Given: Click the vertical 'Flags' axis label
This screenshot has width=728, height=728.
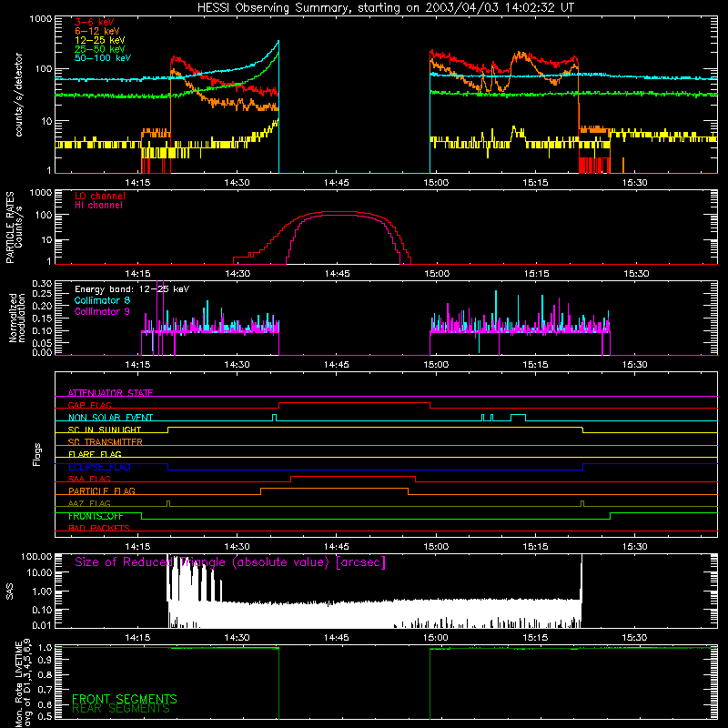Looking at the screenshot, I should click(x=36, y=454).
